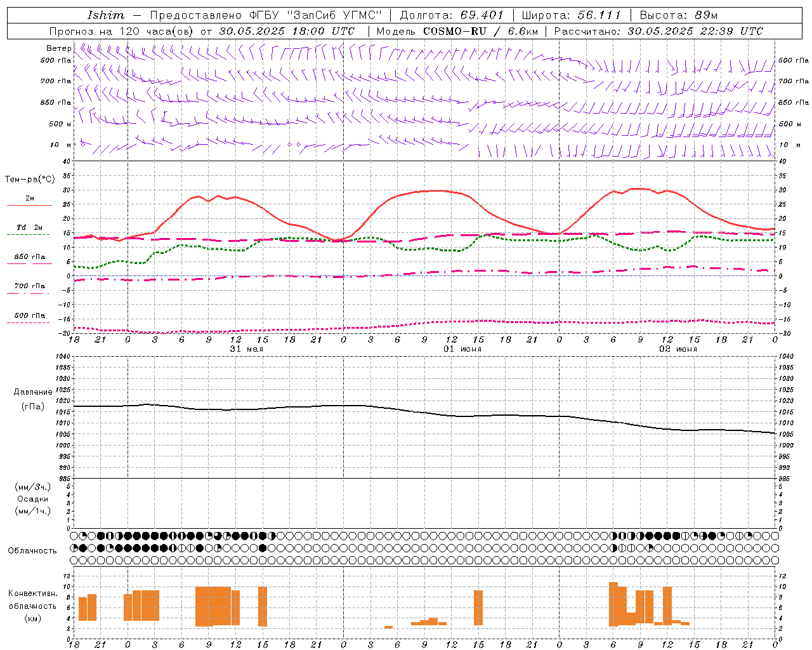Click the 700 гПа legend entry under the temperature title
Viewport: 812px width, 650px height.
click(29, 286)
